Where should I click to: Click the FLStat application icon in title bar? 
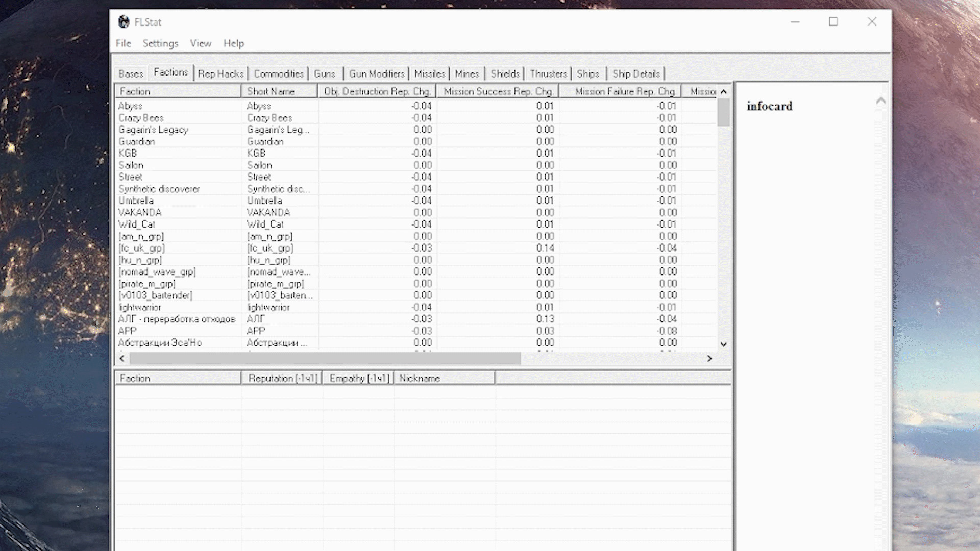pos(124,22)
